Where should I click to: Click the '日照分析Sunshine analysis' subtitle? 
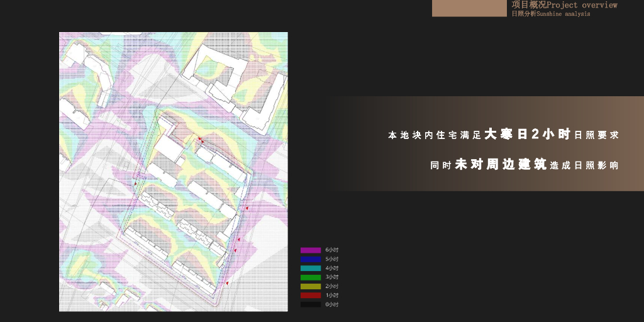tap(551, 14)
